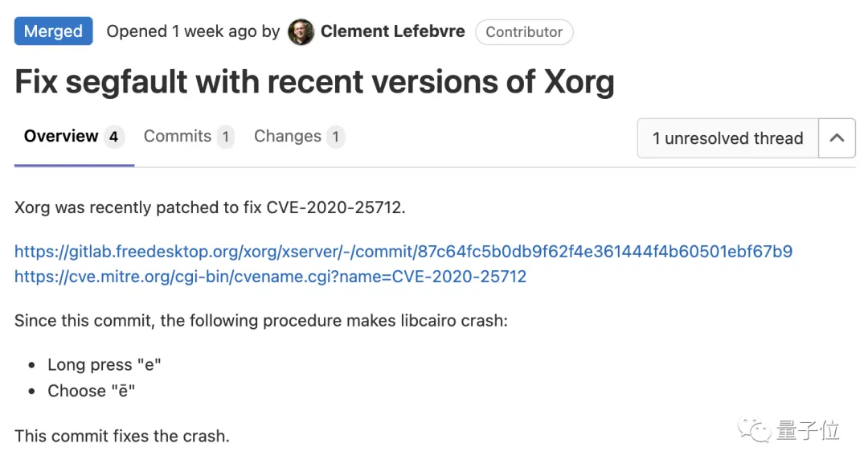The height and width of the screenshot is (468, 868).
Task: Click the up chevron beside unresolved thread
Action: click(x=837, y=138)
